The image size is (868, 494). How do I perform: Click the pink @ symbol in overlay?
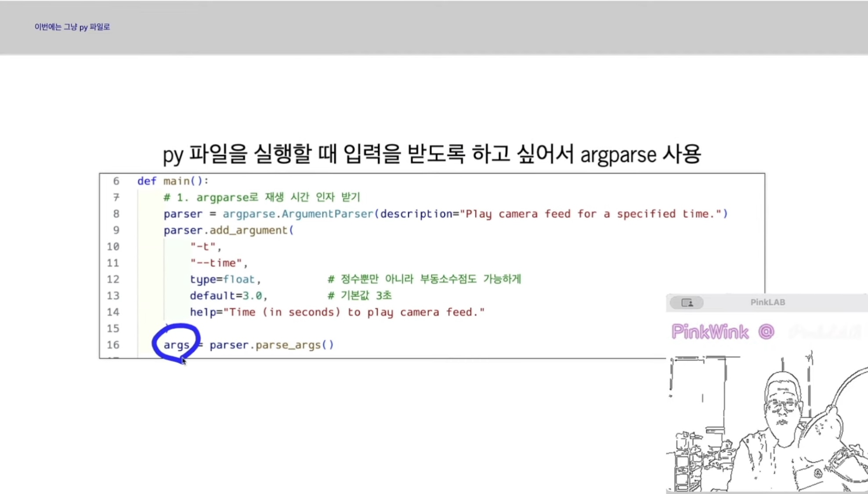pos(766,332)
